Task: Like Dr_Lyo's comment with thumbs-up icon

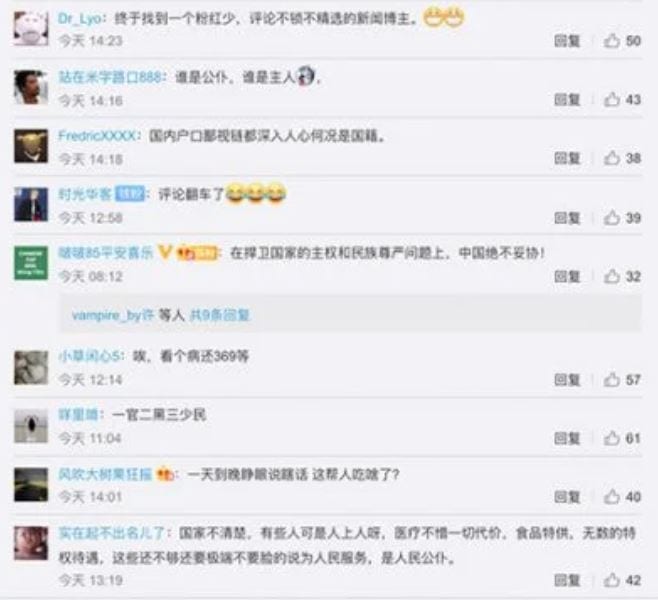Action: click(611, 41)
